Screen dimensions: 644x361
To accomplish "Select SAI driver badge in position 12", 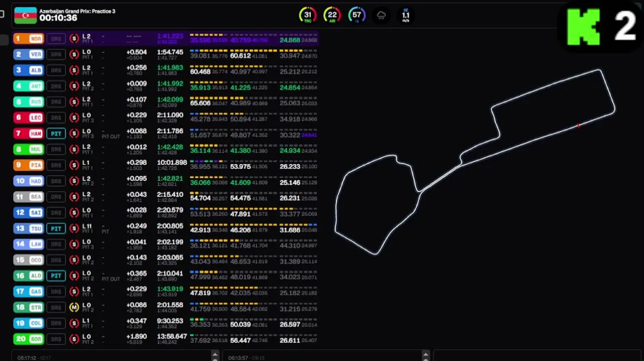I will (x=29, y=213).
